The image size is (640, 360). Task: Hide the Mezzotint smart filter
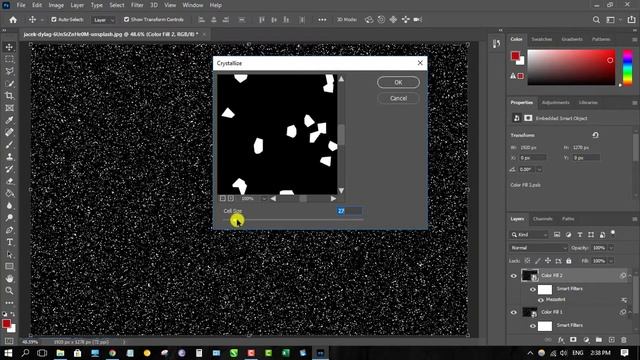[540, 300]
